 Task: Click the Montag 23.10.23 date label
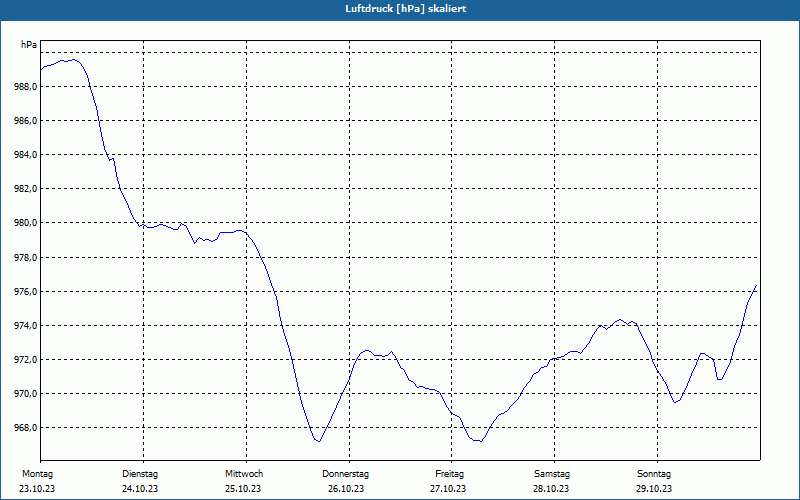pos(37,481)
